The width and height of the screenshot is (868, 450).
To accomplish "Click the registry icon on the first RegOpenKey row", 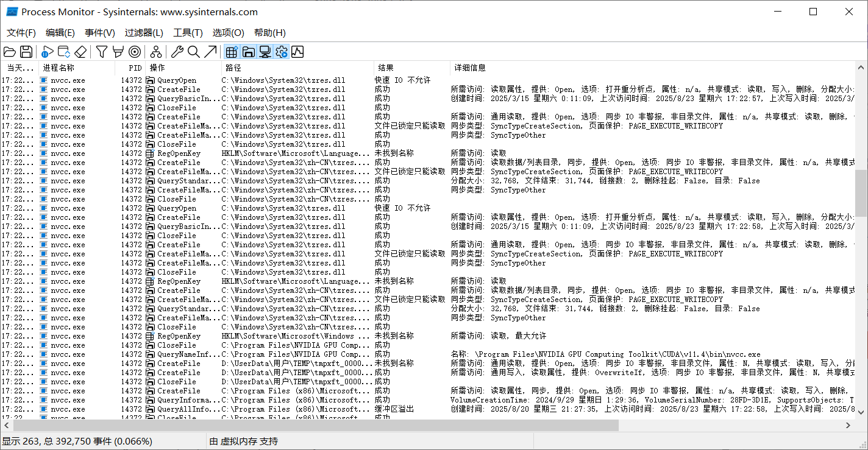I will (x=151, y=153).
